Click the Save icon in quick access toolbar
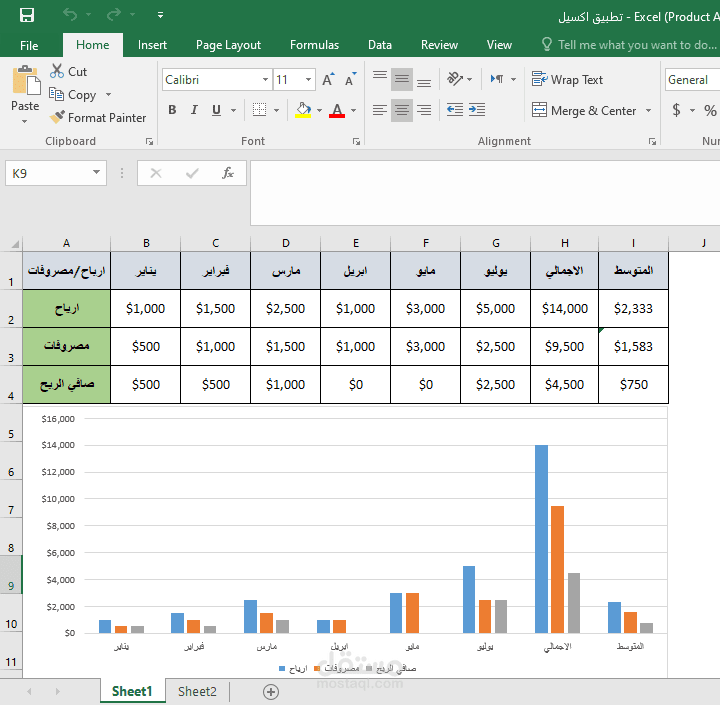This screenshot has width=720, height=705. click(x=27, y=15)
